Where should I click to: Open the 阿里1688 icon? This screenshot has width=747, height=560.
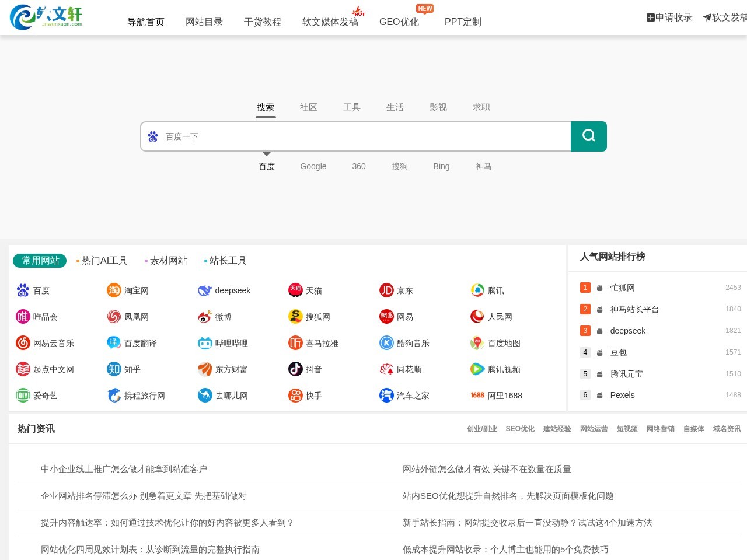pyautogui.click(x=477, y=395)
